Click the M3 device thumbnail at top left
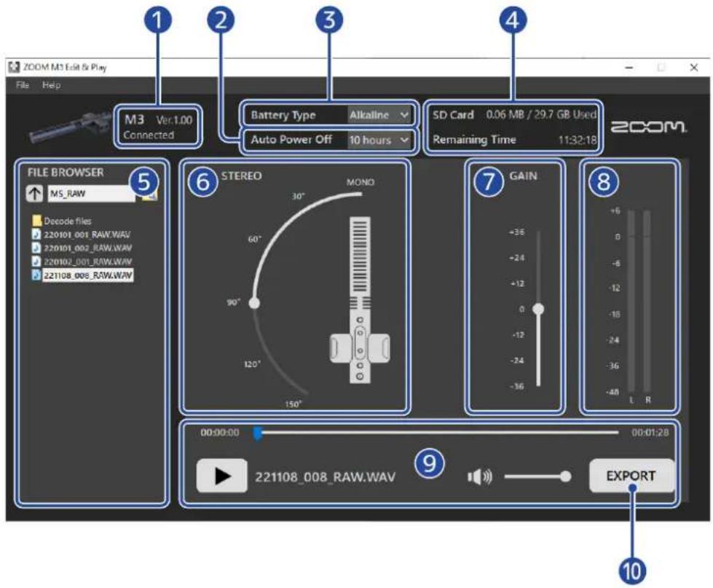 coord(70,127)
